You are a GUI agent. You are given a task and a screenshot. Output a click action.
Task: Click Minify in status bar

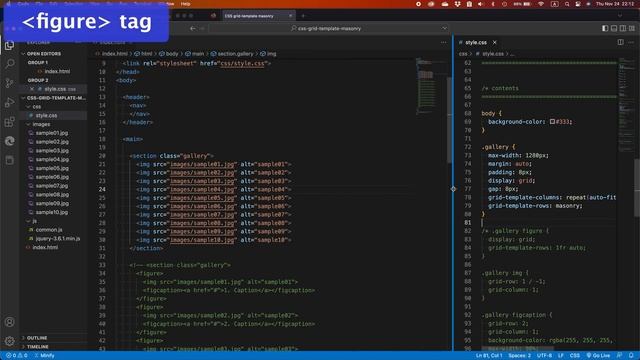click(44, 356)
